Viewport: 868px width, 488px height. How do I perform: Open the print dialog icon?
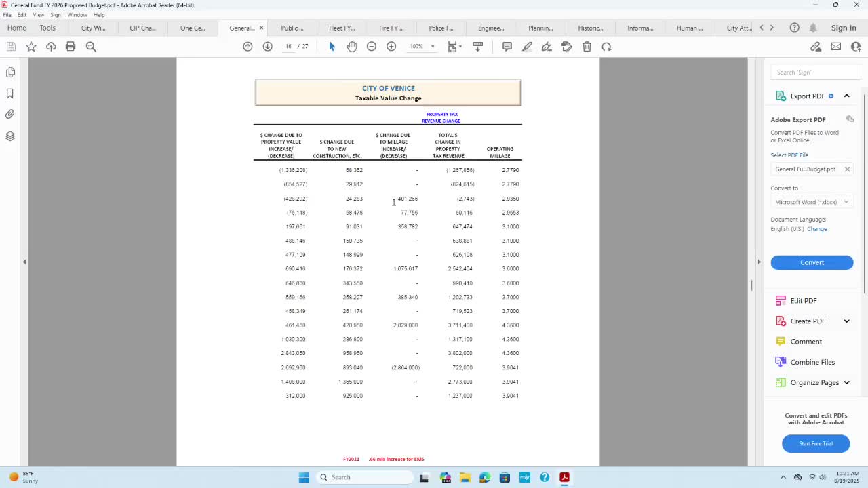[71, 46]
